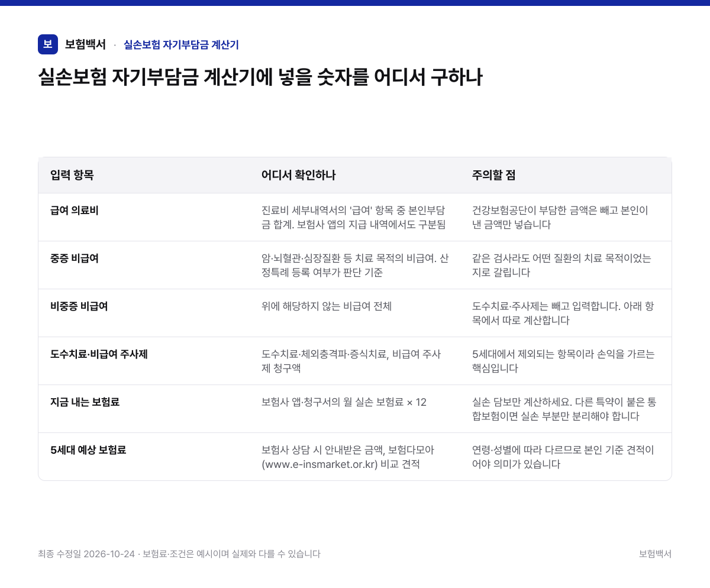Click the 도수치료·비급여 주사제 row label
This screenshot has height=588, width=710.
[99, 354]
